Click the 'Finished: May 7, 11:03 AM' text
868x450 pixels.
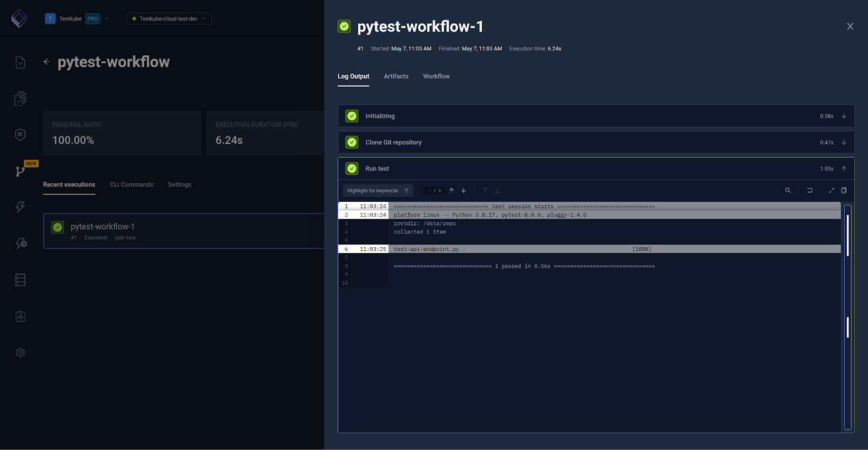(470, 49)
